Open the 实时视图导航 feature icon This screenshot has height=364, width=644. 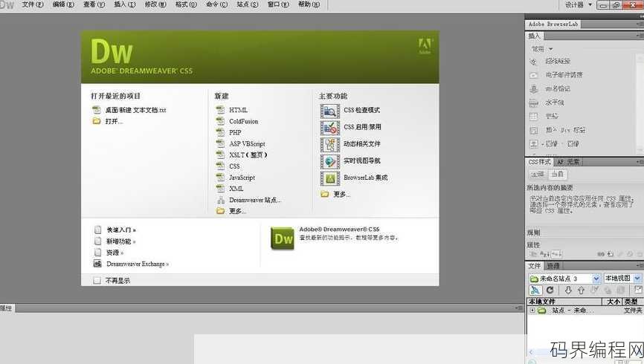(x=329, y=161)
